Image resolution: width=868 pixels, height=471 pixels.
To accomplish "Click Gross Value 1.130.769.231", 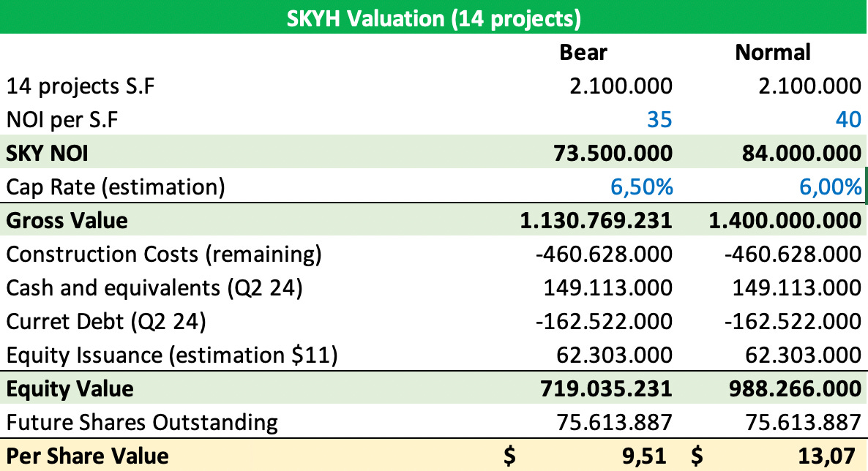I will tap(596, 221).
